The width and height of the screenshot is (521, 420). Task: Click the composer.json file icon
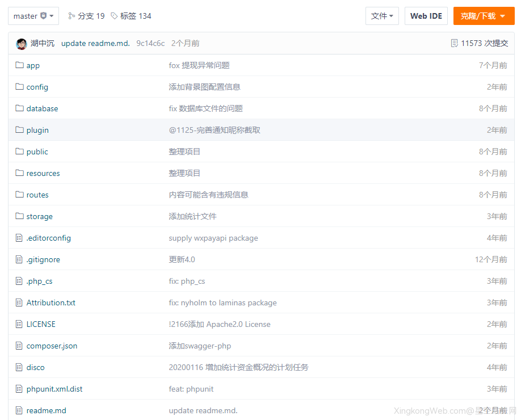click(19, 346)
